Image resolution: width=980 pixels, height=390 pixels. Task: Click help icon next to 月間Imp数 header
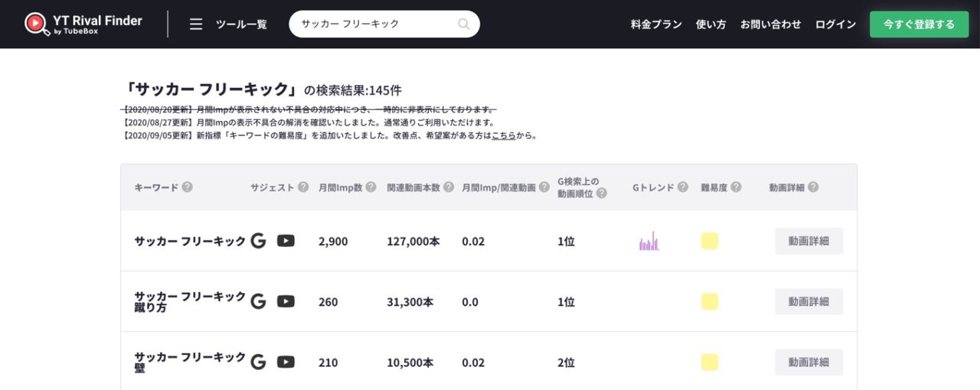371,187
